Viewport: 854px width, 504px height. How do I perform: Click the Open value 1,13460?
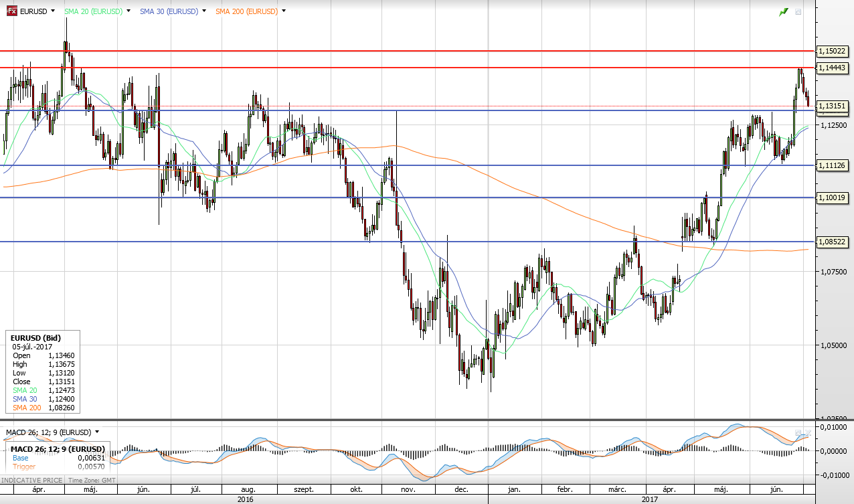coord(61,355)
